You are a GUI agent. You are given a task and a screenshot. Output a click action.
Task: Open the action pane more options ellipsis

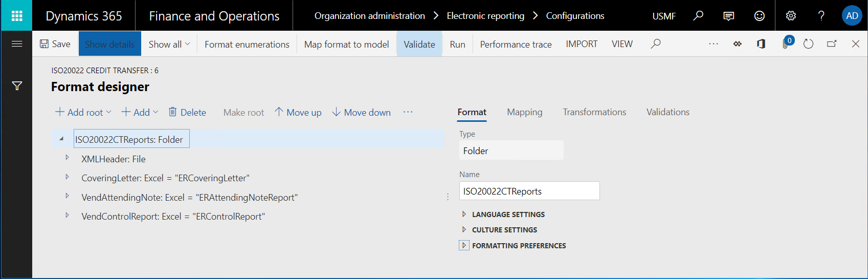(x=714, y=44)
